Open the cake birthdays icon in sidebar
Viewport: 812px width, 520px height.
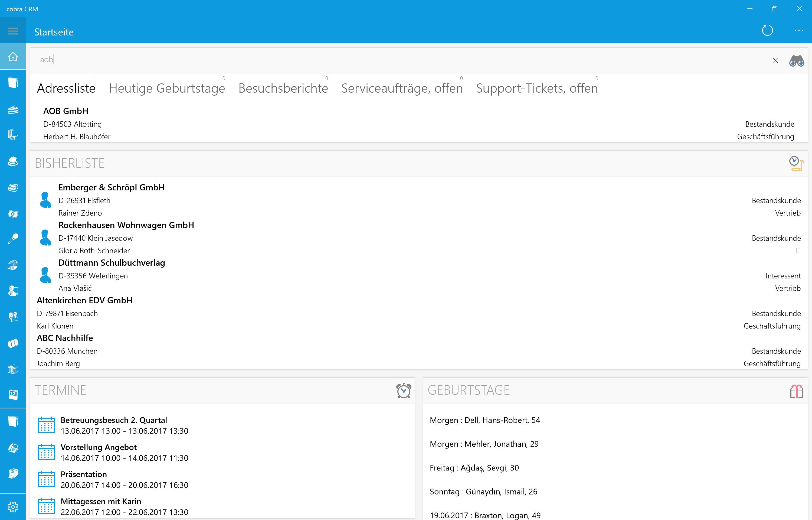[13, 110]
